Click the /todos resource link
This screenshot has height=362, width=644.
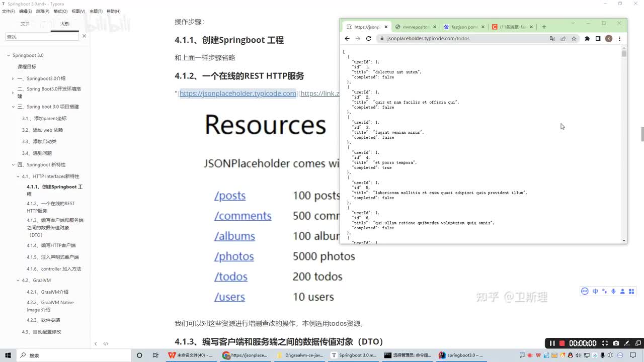(x=231, y=277)
